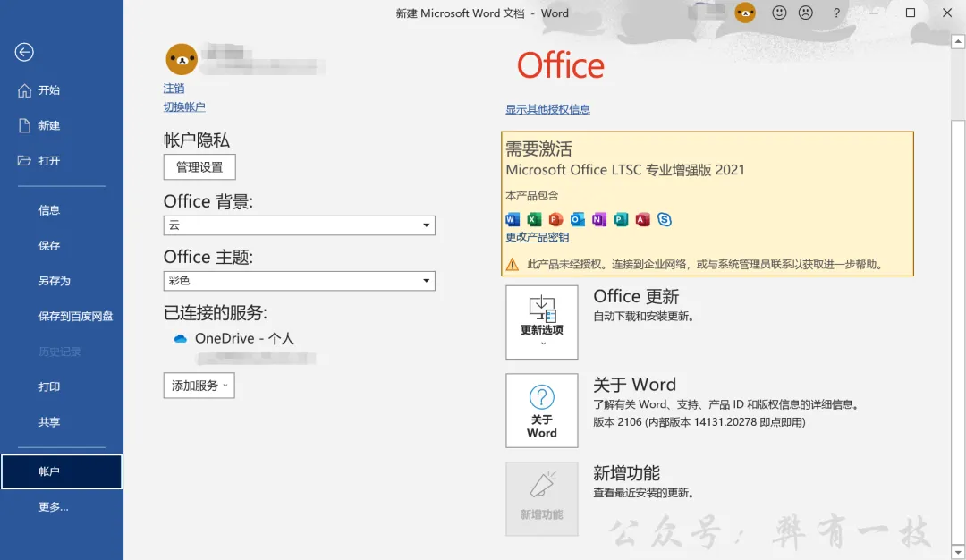Click the Skype app icon in product list

click(664, 219)
